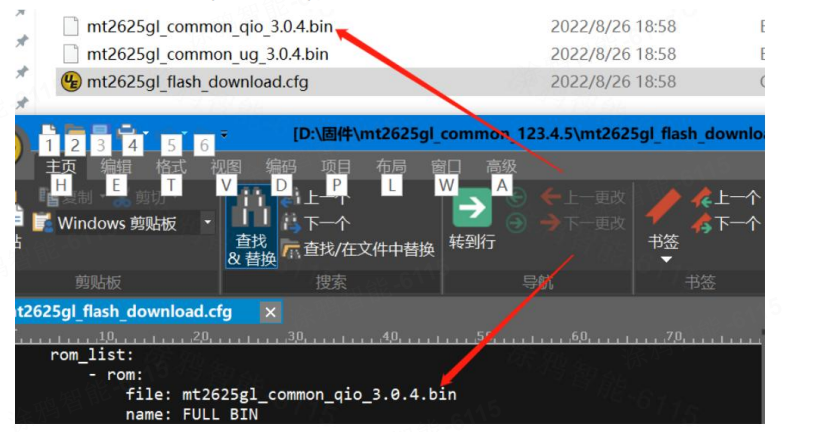Click Find Next binoculars icon
Image resolution: width=823 pixels, height=432 pixels.
[291, 224]
